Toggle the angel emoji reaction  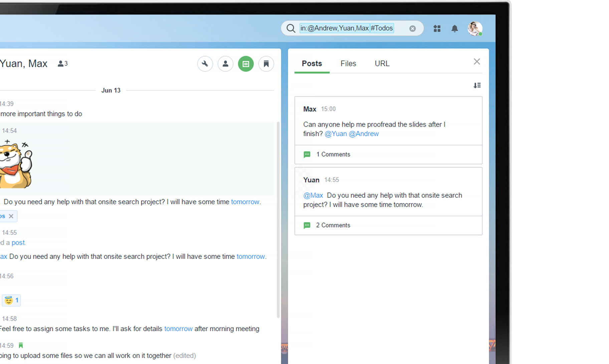pyautogui.click(x=11, y=300)
